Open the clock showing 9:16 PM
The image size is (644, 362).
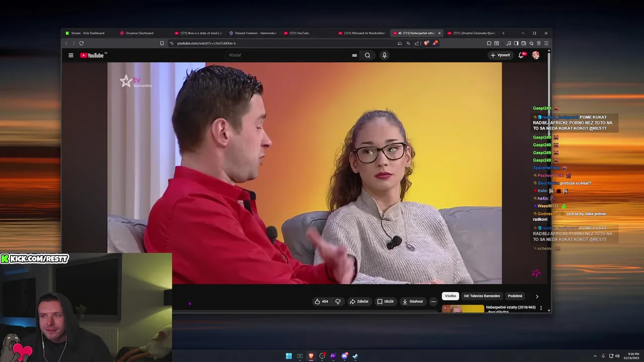[x=631, y=356]
